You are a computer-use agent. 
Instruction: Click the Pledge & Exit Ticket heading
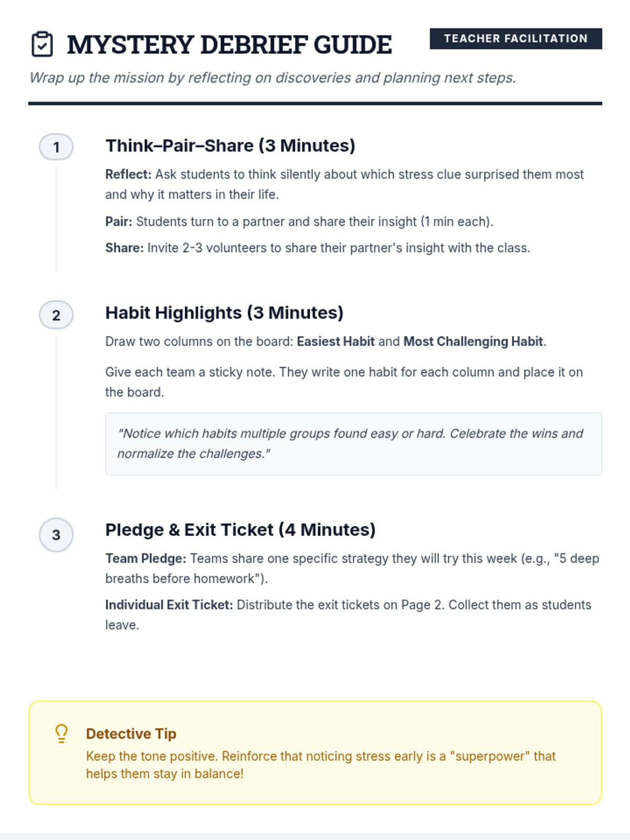240,530
